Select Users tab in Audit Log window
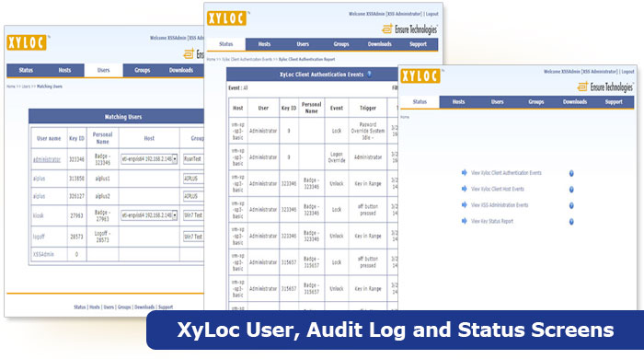Viewport: 644px width, 359px height. (303, 44)
